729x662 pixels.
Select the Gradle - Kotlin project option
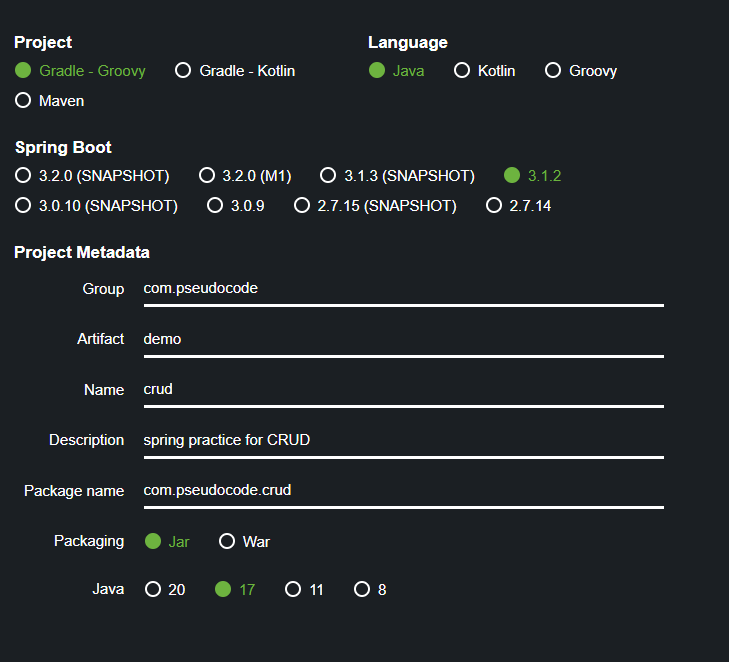tap(235, 71)
